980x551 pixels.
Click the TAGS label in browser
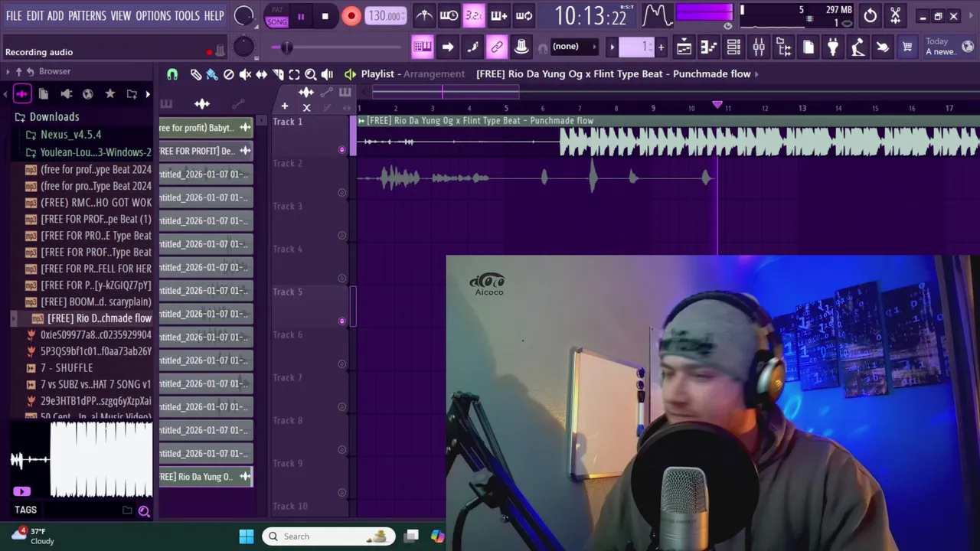25,510
